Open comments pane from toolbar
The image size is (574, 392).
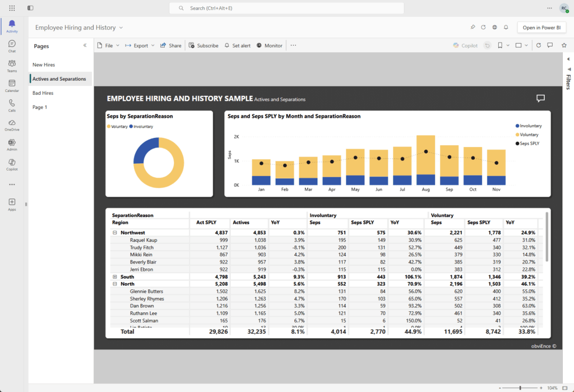pyautogui.click(x=550, y=45)
